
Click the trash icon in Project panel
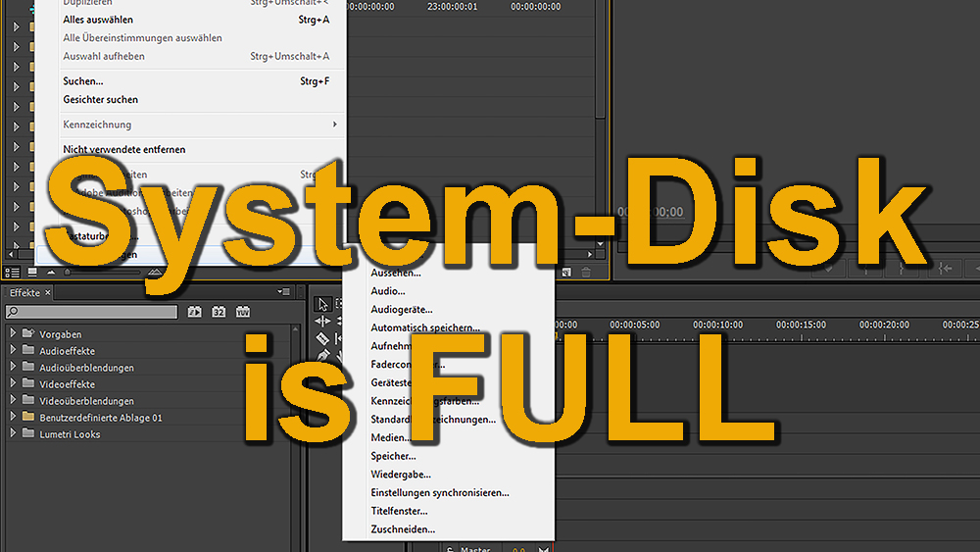(x=586, y=272)
